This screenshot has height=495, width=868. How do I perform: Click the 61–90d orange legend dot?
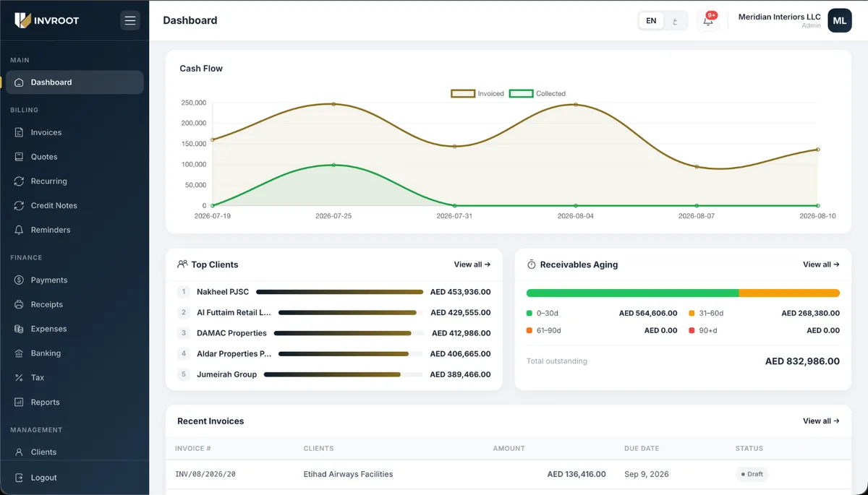529,330
